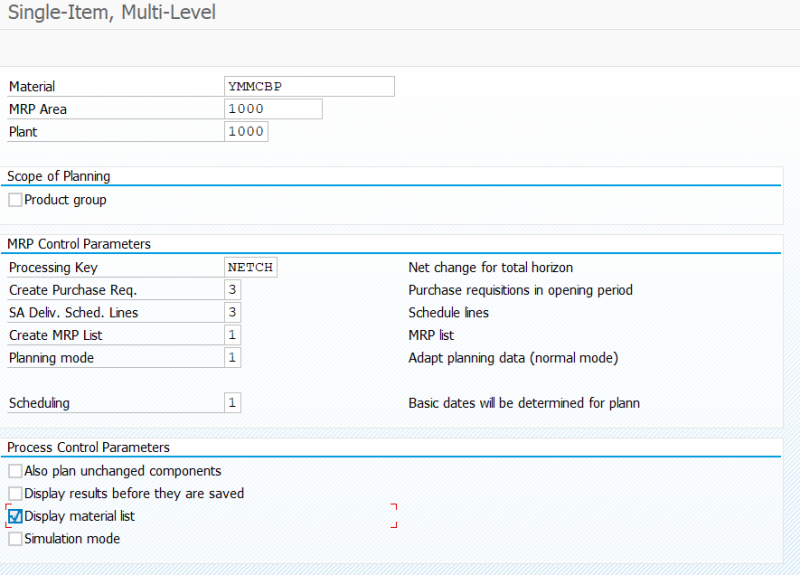Click the Planning mode value field
The height and width of the screenshot is (575, 800).
232,358
